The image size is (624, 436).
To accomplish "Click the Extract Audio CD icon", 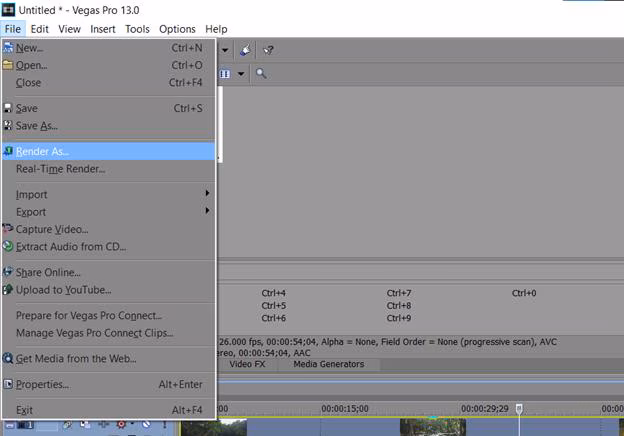I will point(8,246).
